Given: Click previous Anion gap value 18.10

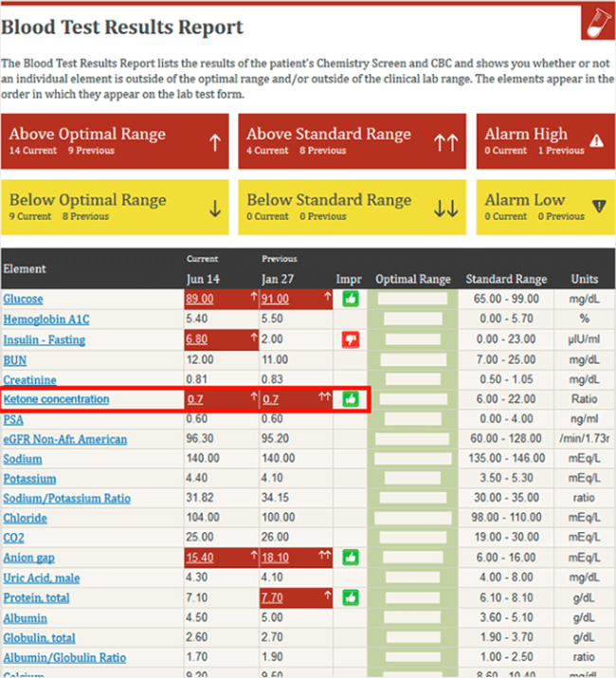Looking at the screenshot, I should click(x=275, y=558).
